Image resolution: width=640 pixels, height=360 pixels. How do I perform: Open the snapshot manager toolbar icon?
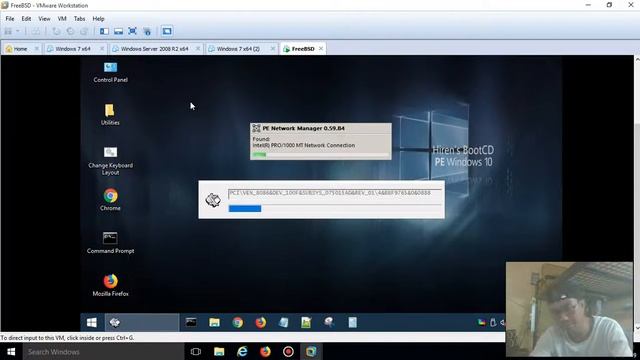pos(84,31)
